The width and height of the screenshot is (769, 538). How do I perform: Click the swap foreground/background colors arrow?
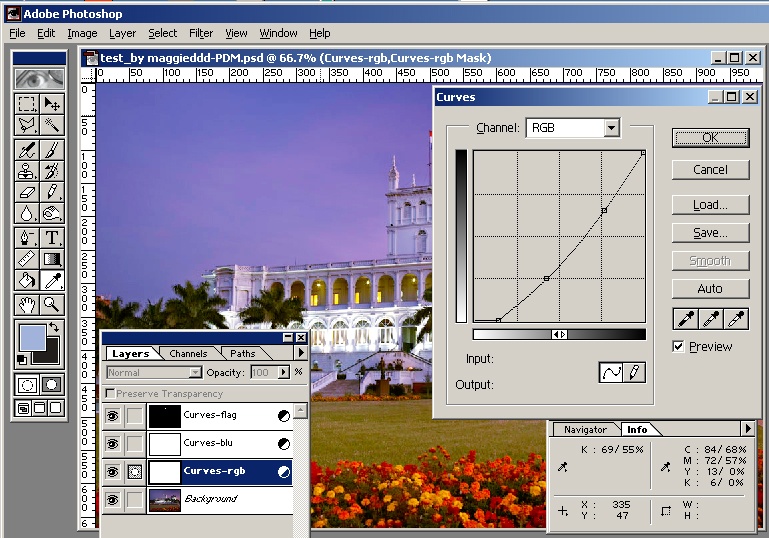click(x=54, y=327)
